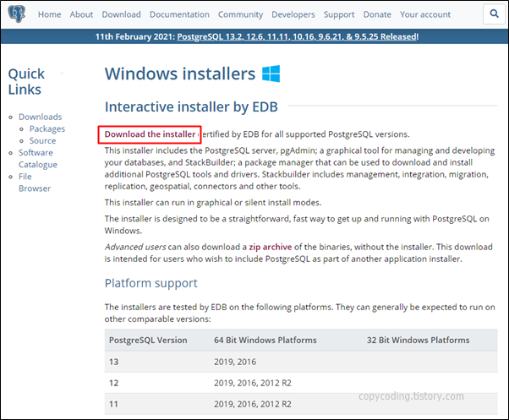The image size is (509, 420).
Task: Click the PostgreSQL Version column header
Action: (x=148, y=341)
